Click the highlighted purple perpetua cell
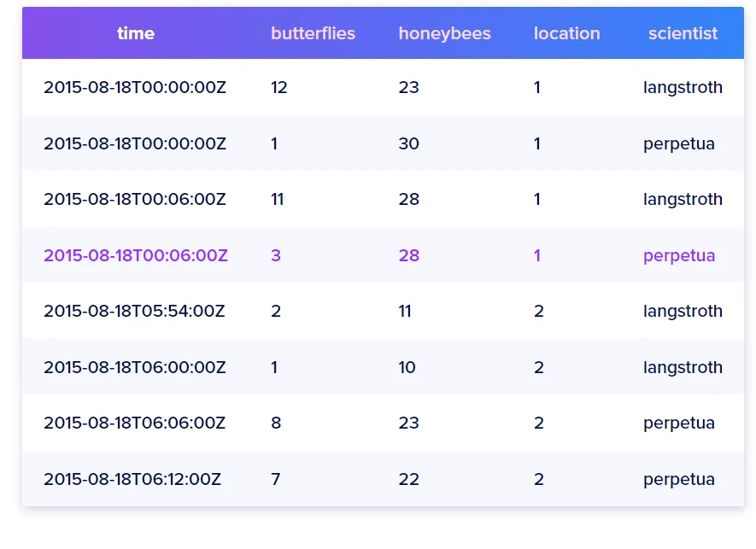Screen dimensions: 756x549 click(679, 255)
